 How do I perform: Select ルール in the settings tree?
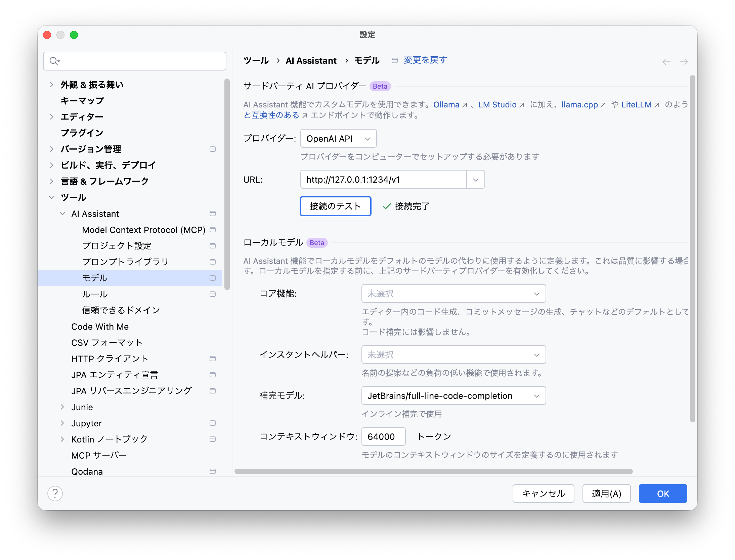pyautogui.click(x=95, y=294)
